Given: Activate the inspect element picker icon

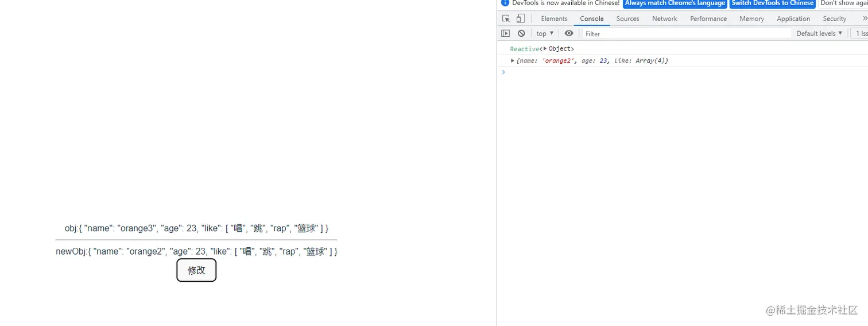Looking at the screenshot, I should click(x=506, y=18).
